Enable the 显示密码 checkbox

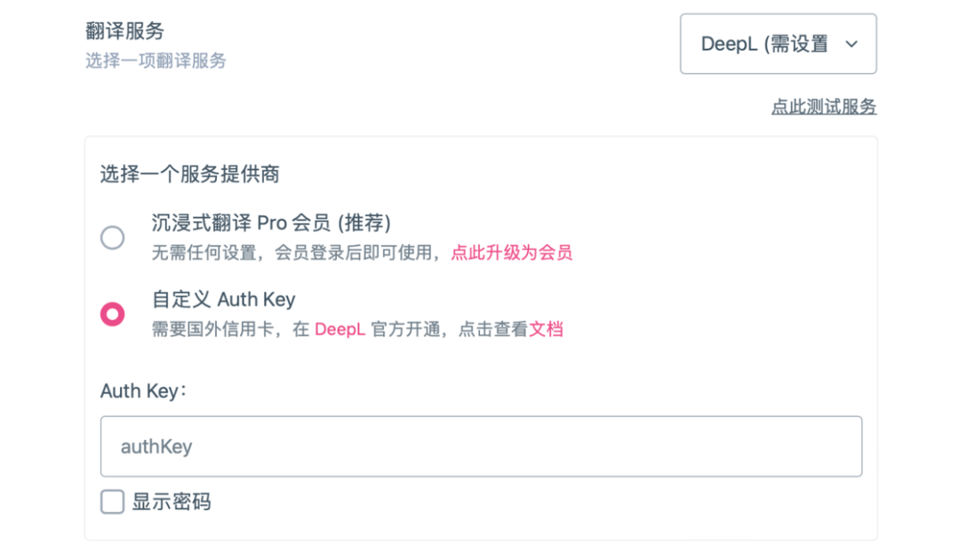click(113, 502)
